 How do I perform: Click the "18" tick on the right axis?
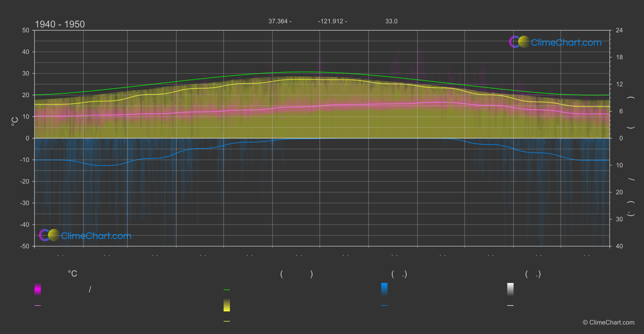(x=619, y=57)
